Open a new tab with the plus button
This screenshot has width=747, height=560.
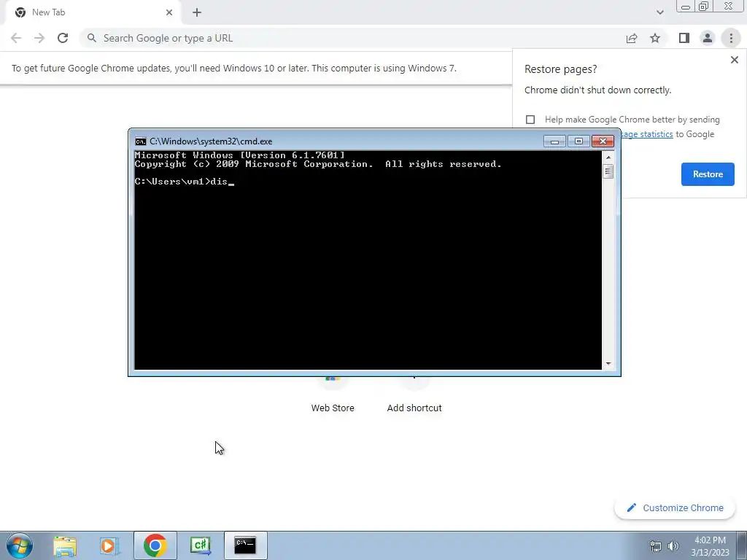click(197, 13)
